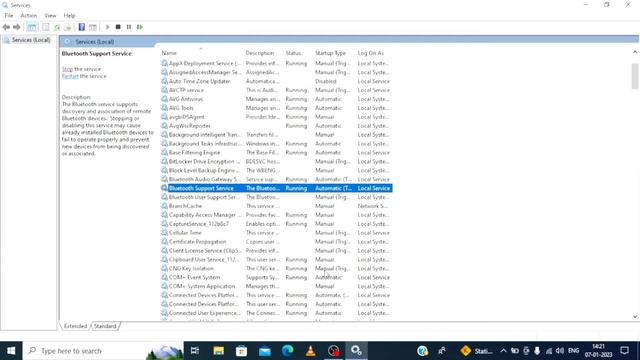Viewport: 640px width, 360px height.
Task: Open Microsoft Edge from the taskbar
Action: pos(287,351)
